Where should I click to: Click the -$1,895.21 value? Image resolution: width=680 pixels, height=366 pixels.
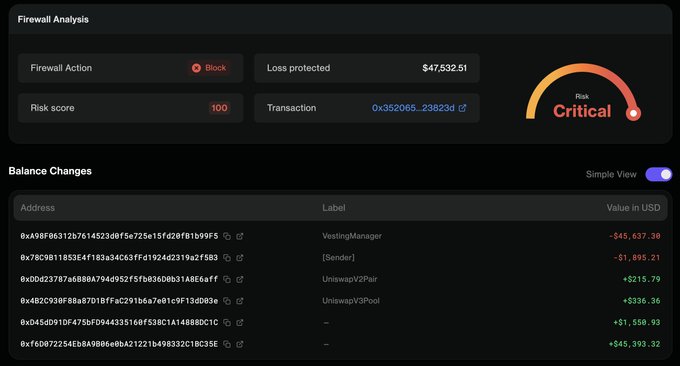tap(637, 258)
